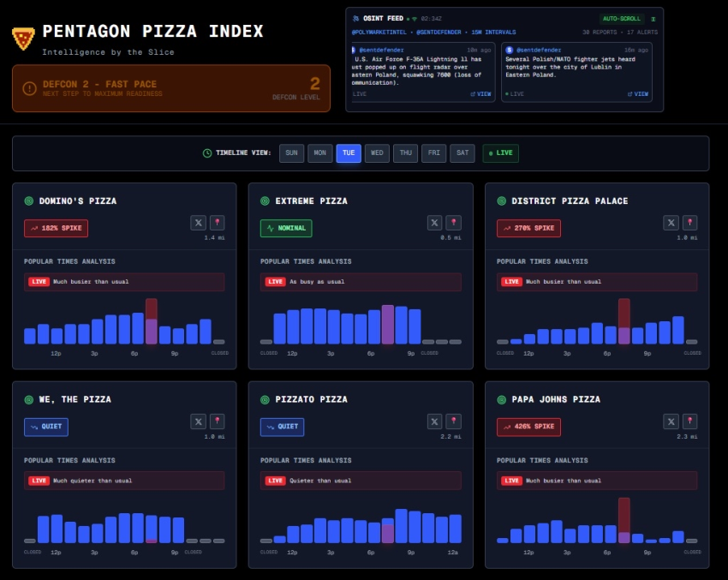
Task: Open Extreme Pizza map pin icon
Action: click(454, 223)
